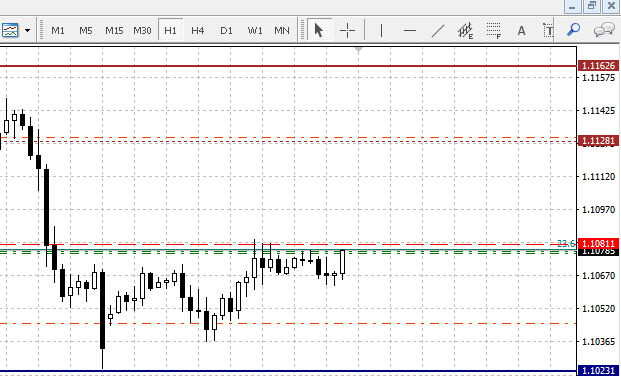The height and width of the screenshot is (376, 621).
Task: Select the text label tool
Action: point(548,30)
